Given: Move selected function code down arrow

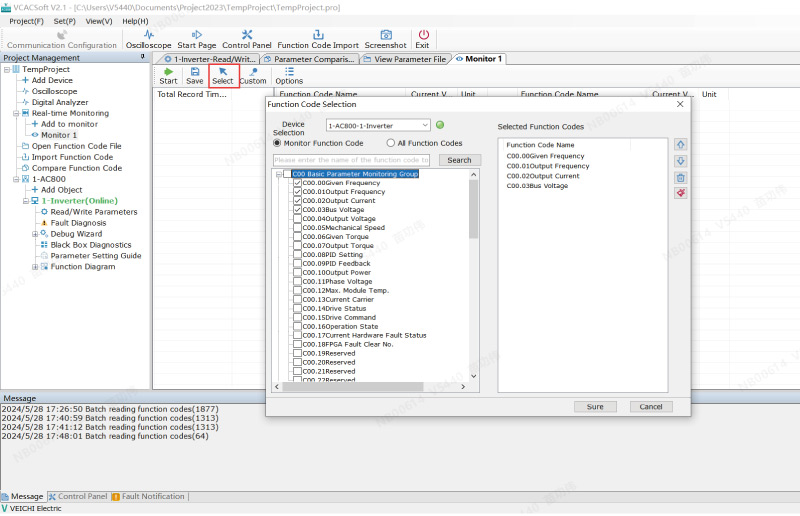Looking at the screenshot, I should pyautogui.click(x=681, y=161).
